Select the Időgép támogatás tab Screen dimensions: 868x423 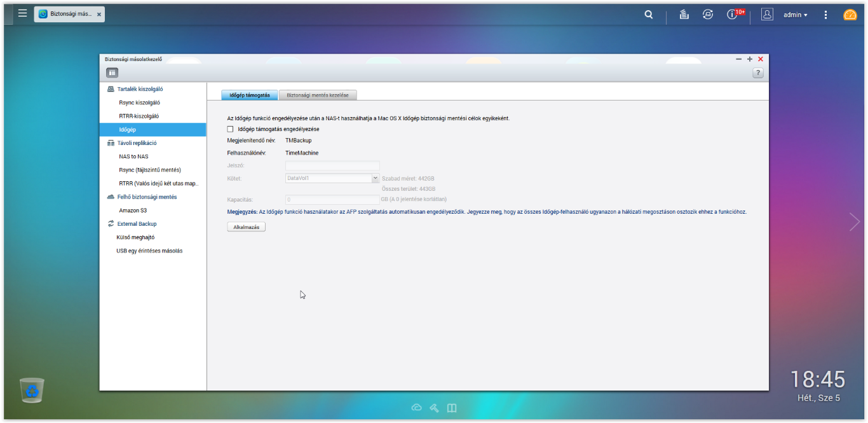point(250,95)
